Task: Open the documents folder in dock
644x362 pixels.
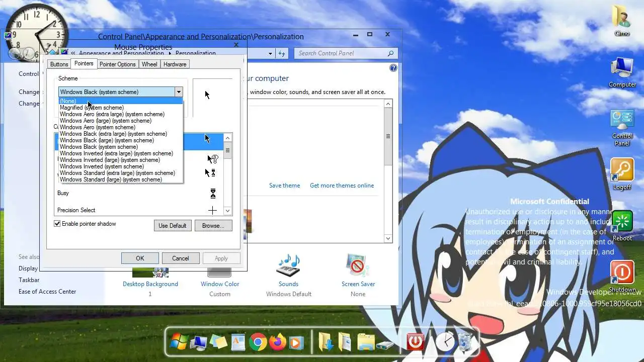Action: coord(345,342)
